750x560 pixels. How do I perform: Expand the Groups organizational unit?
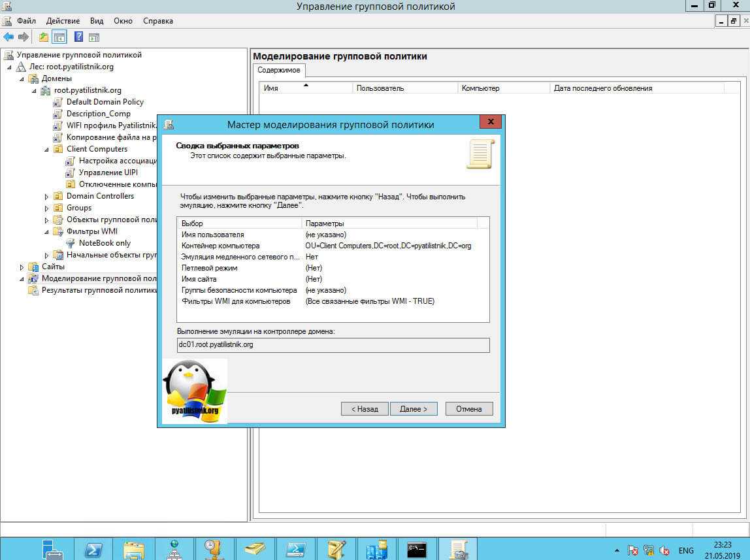[x=47, y=208]
